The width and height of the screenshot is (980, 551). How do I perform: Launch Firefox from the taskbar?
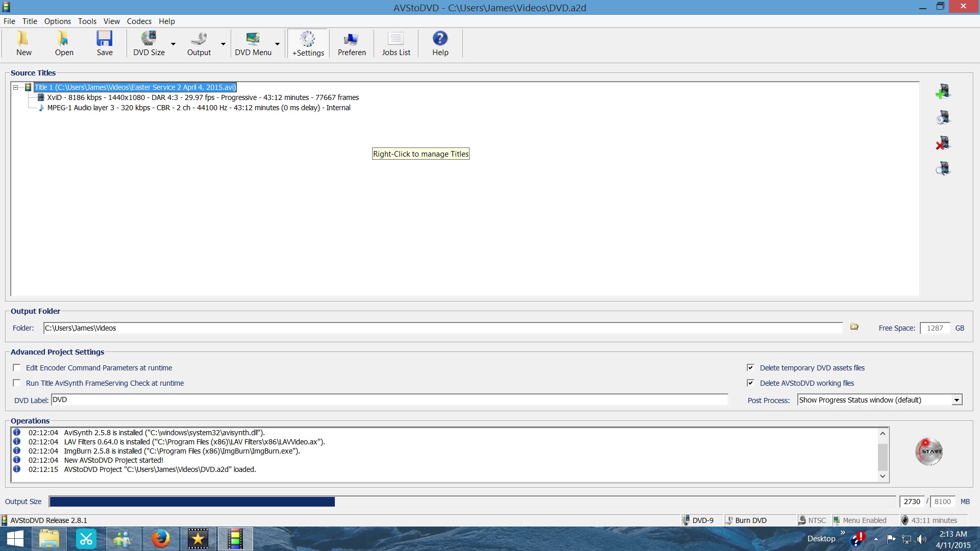tap(160, 539)
